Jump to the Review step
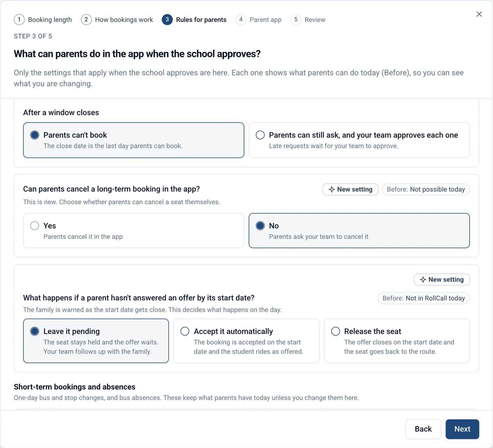The image size is (493, 448). click(x=308, y=20)
